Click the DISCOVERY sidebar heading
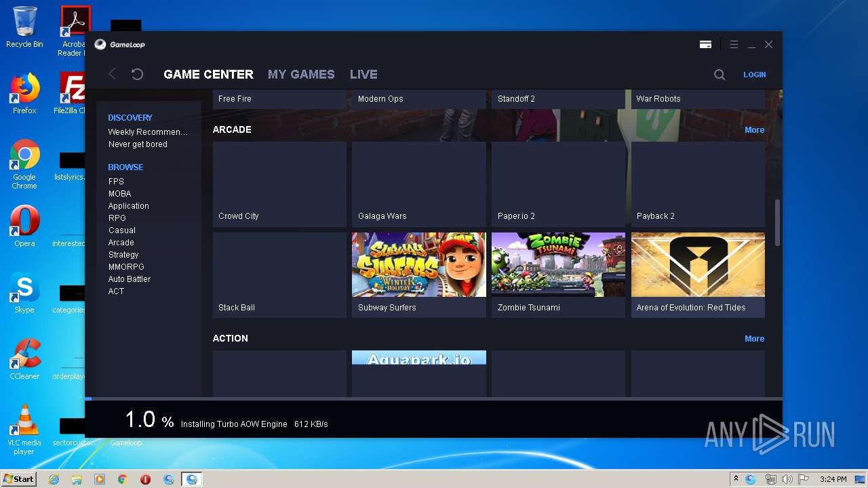Image resolution: width=868 pixels, height=488 pixels. pos(130,118)
